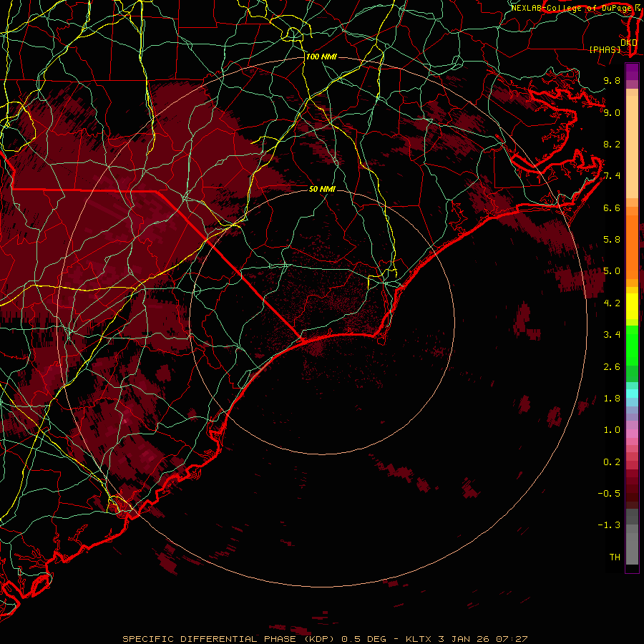This screenshot has height=644, width=644.
Task: Click the 9.8 scale value
Action: pos(612,80)
